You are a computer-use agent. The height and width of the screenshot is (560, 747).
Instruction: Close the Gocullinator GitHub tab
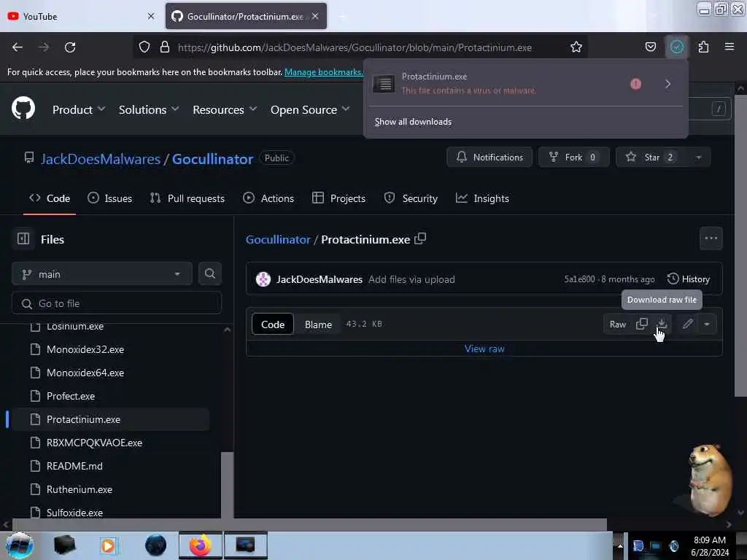point(315,16)
